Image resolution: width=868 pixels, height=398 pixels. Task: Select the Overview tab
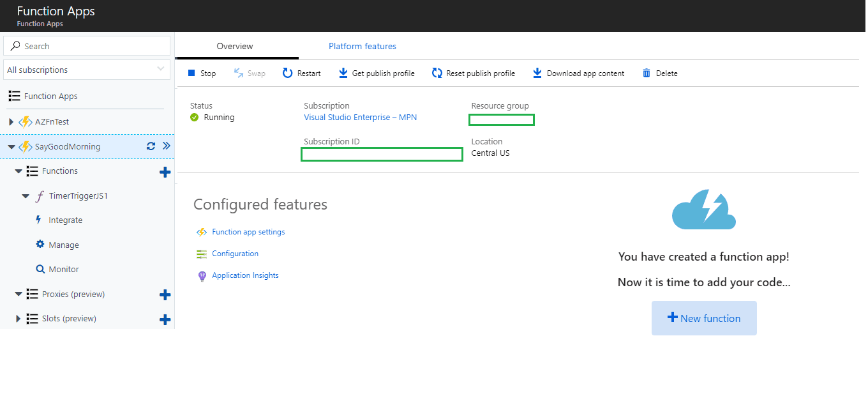pos(235,47)
